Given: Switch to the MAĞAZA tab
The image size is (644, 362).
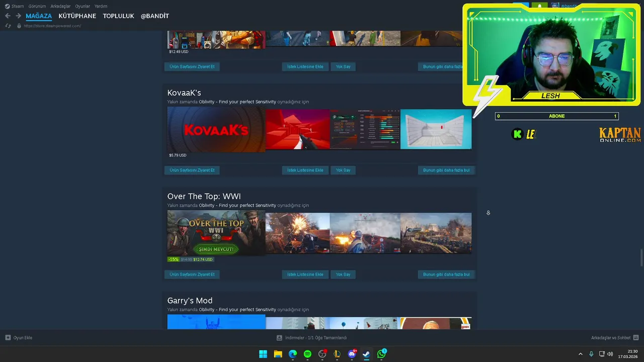Looking at the screenshot, I should pyautogui.click(x=39, y=16).
